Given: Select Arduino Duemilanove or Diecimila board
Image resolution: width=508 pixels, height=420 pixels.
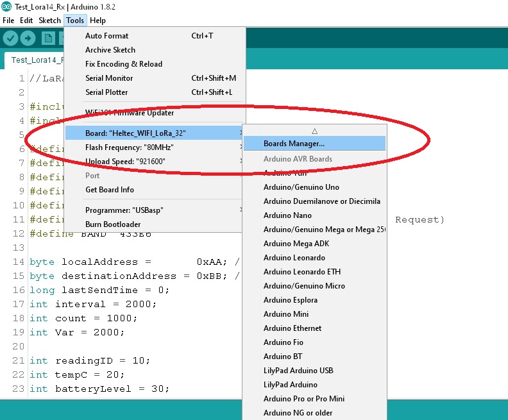Looking at the screenshot, I should pos(314,201).
